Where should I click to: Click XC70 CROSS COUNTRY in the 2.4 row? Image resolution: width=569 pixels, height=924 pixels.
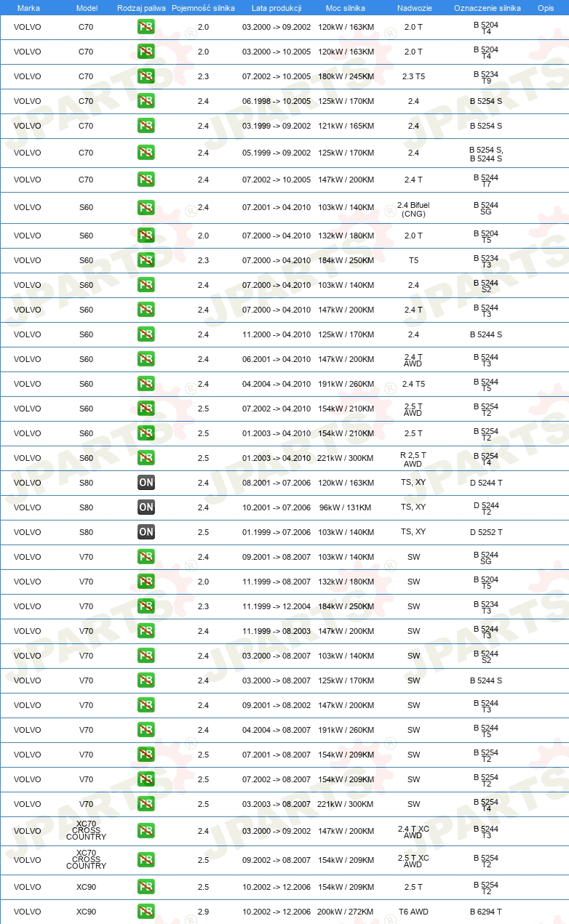click(x=86, y=830)
